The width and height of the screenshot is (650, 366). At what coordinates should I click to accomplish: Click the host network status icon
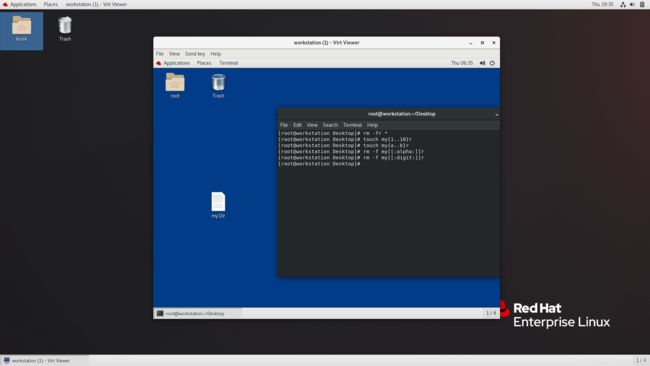pos(623,5)
